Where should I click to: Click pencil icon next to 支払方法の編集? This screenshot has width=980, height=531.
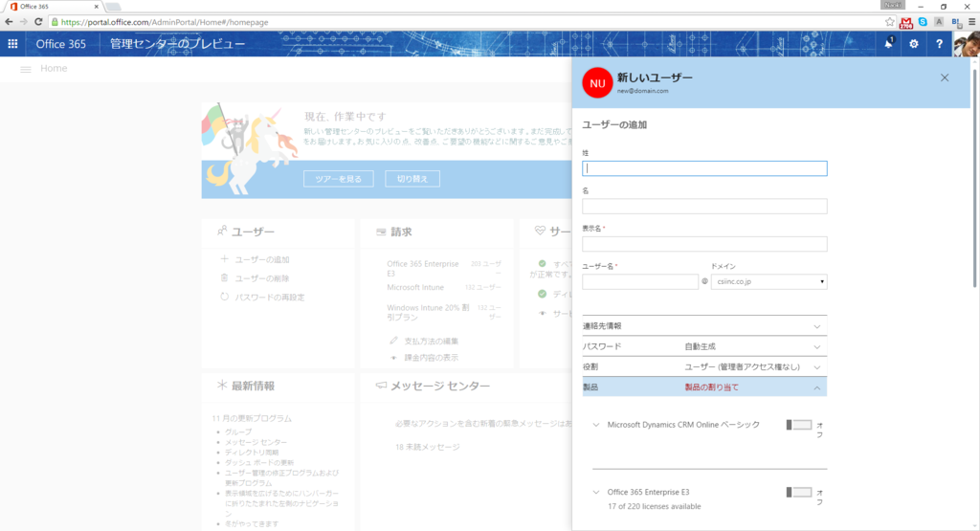point(393,341)
